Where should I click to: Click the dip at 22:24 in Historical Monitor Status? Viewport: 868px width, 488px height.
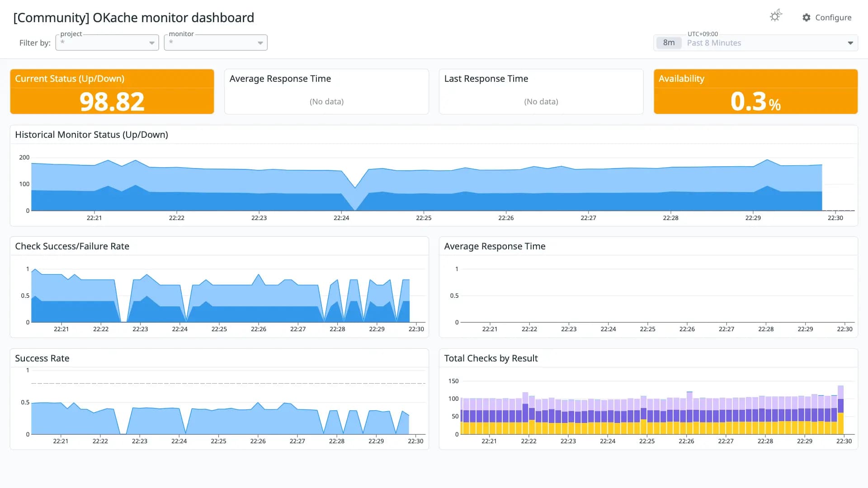point(355,188)
